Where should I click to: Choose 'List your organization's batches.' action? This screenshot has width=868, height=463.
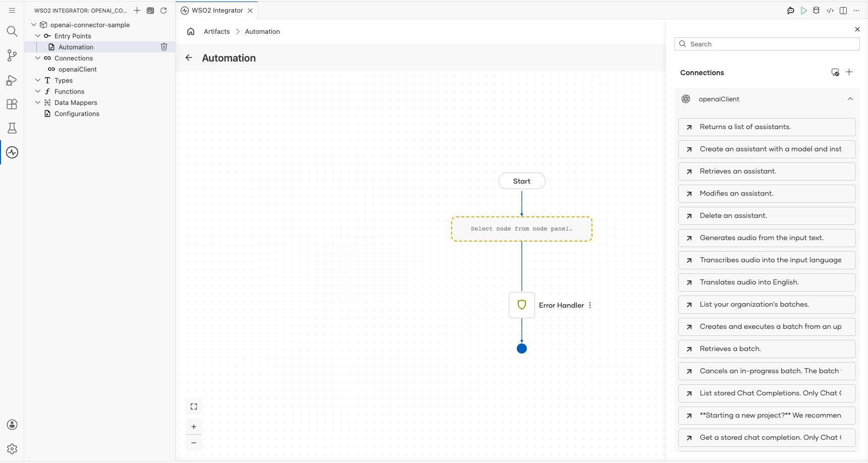click(767, 305)
